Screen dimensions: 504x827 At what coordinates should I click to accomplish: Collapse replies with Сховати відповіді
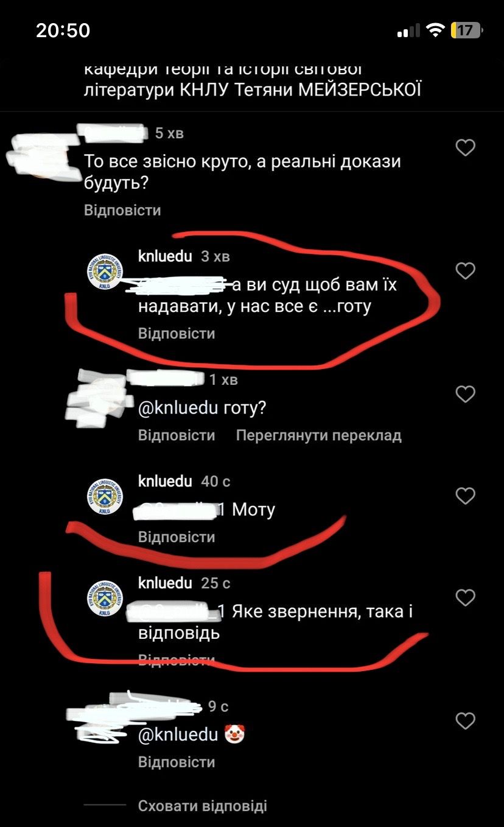click(203, 806)
